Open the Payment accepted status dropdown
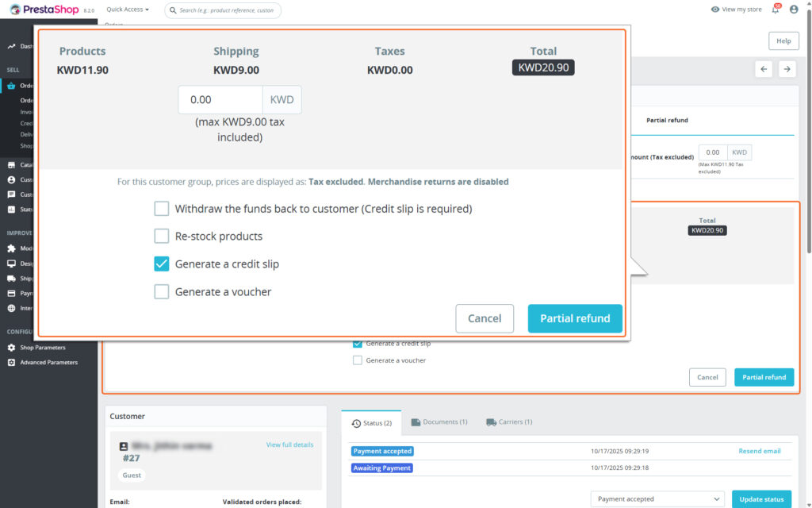This screenshot has width=812, height=508. pos(657,498)
